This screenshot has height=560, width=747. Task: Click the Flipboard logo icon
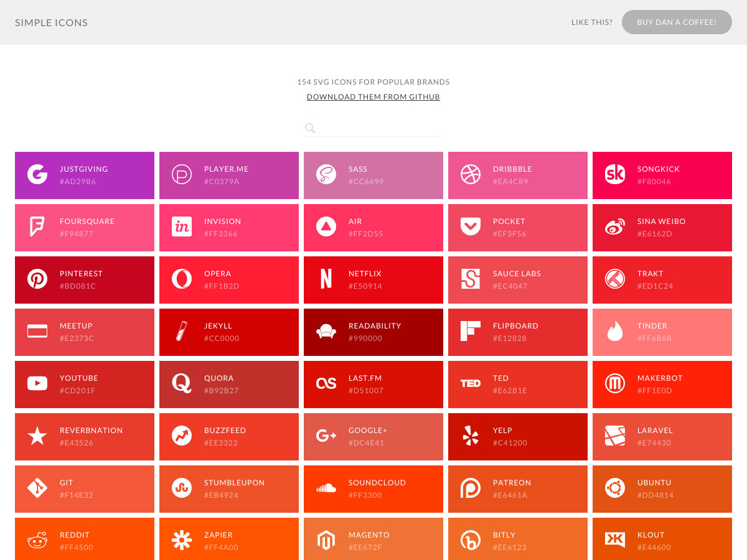pos(471,332)
